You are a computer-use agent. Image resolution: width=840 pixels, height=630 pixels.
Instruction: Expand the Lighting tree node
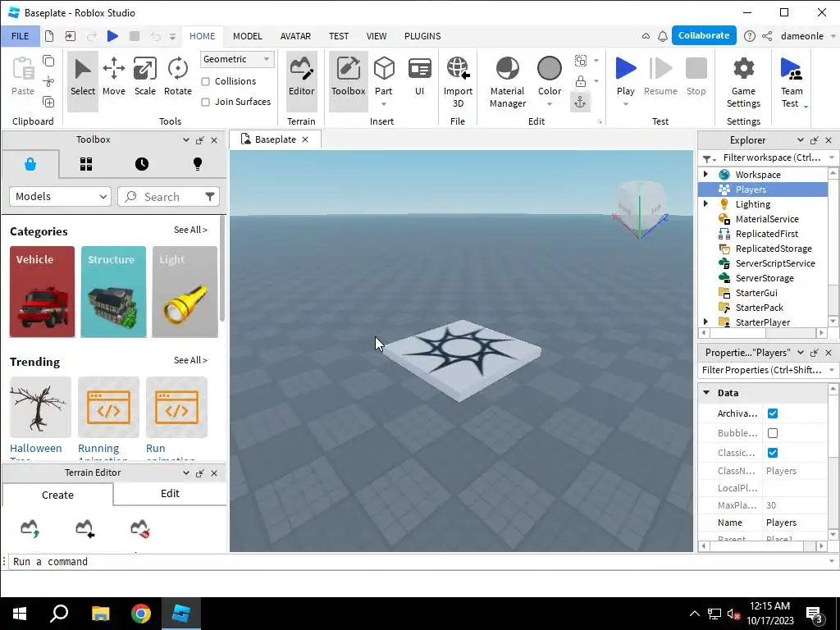(705, 203)
